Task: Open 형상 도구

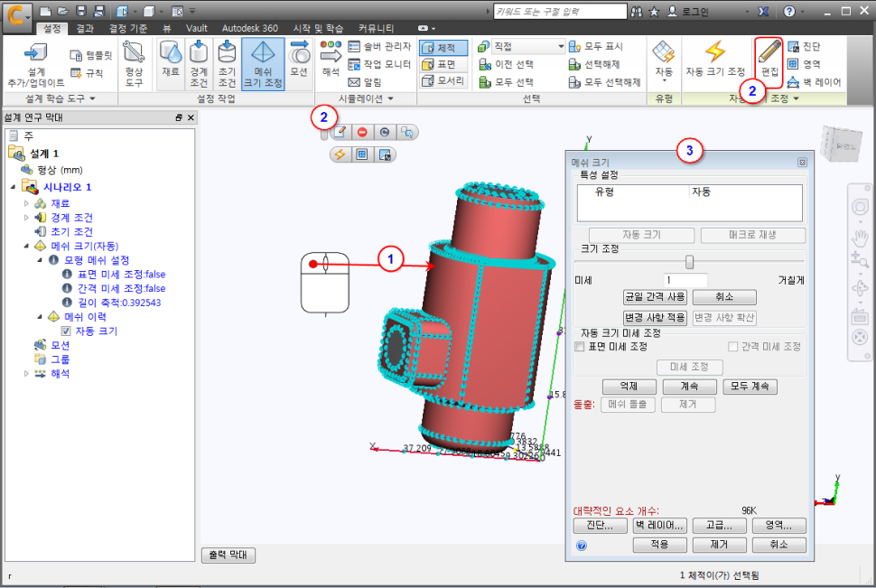Action: 134,64
